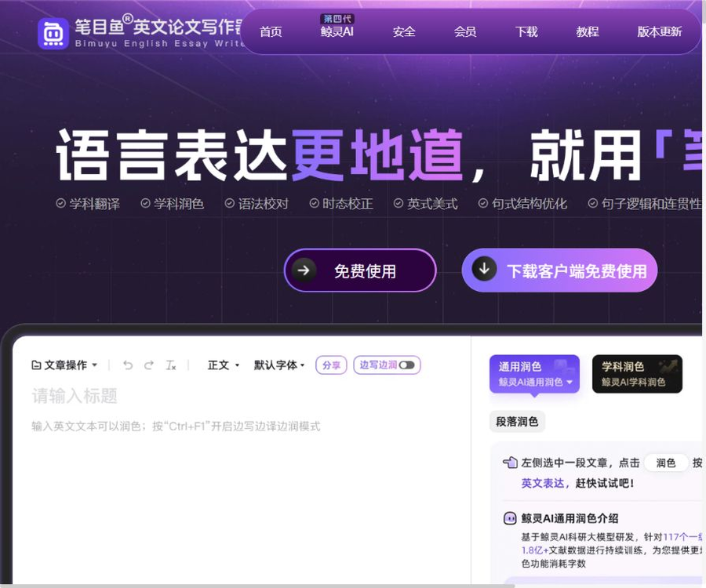Viewport: 706px width, 588px height.
Task: Click the clear formatting icon
Action: coord(171,365)
